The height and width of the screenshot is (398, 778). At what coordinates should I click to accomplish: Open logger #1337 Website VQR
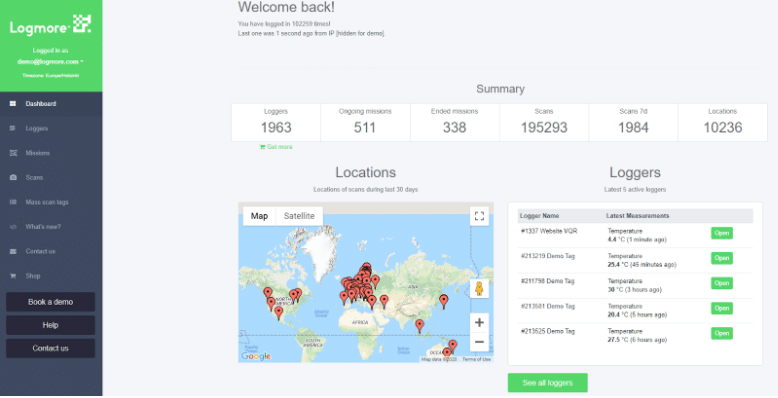click(721, 233)
